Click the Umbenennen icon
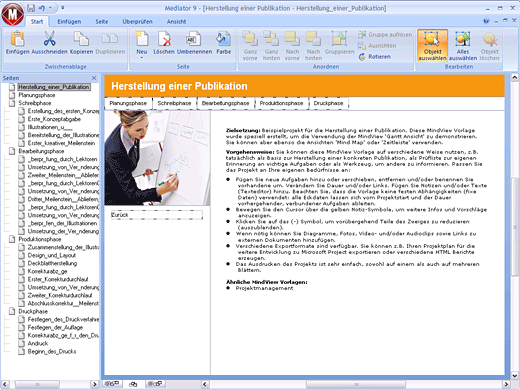Viewport: 520px width, 389px height. tap(194, 38)
